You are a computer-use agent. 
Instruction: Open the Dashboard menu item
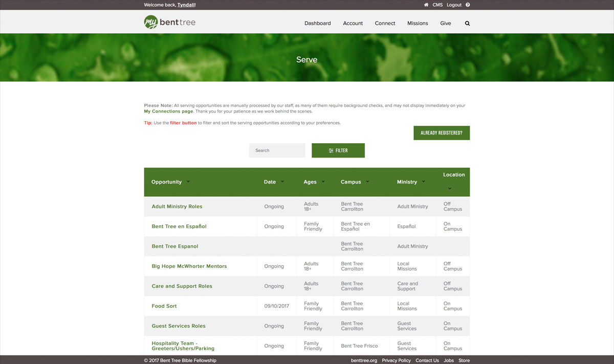317,24
